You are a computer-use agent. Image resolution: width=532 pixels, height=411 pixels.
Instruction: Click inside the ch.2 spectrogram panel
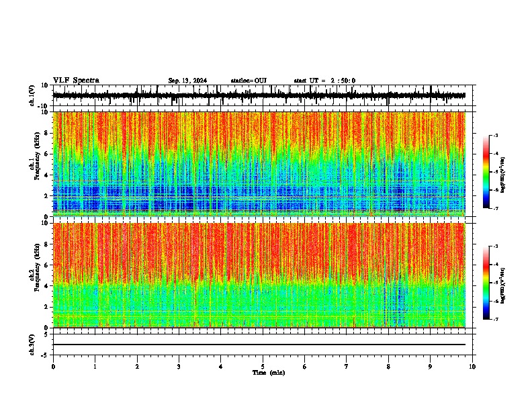[x=259, y=275]
